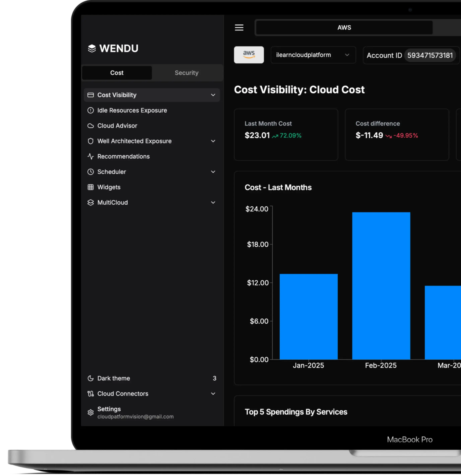The image size is (461, 476).
Task: Click the Cost - Last Months chart title
Action: (x=278, y=187)
